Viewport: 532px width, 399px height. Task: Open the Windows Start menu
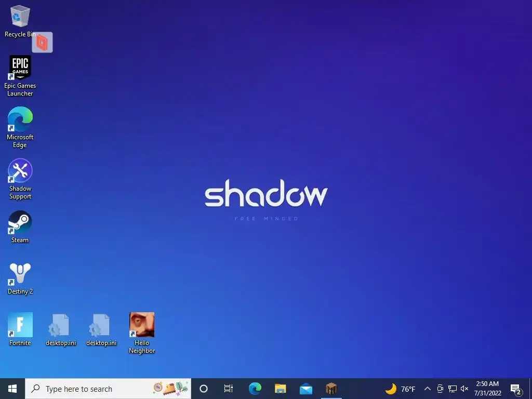coord(12,389)
